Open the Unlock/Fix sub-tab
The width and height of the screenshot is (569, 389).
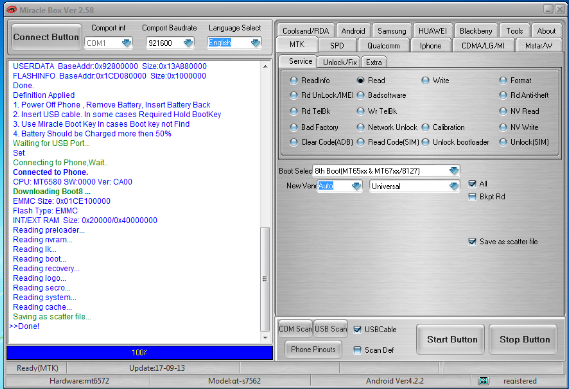click(340, 62)
